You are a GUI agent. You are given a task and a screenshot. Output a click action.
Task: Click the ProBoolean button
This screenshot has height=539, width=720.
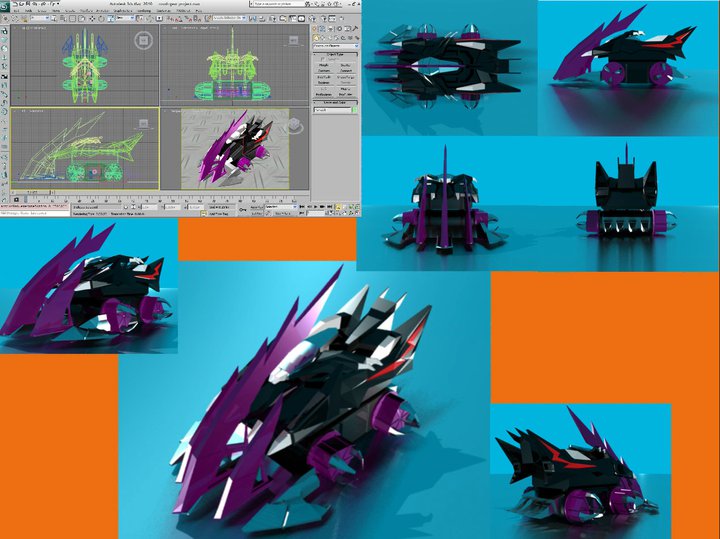click(324, 95)
